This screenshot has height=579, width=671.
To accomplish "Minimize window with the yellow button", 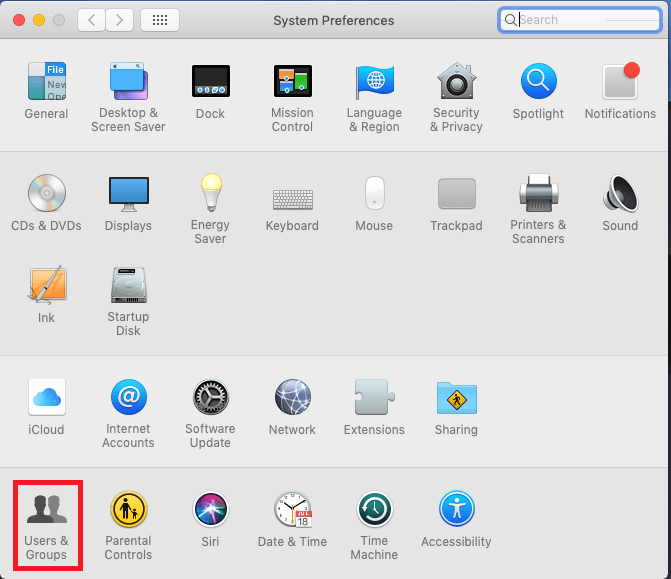I will click(x=39, y=20).
